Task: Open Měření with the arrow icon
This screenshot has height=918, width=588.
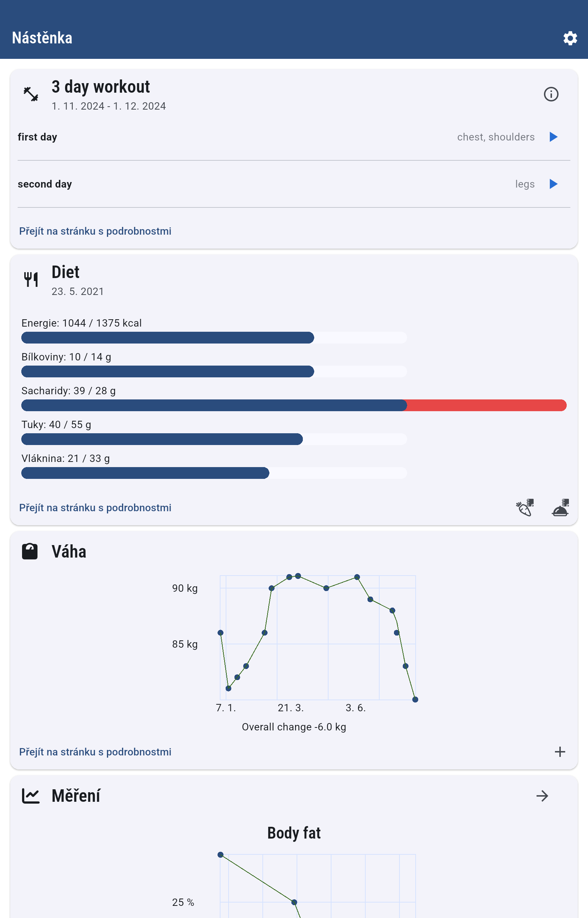Action: pos(542,796)
